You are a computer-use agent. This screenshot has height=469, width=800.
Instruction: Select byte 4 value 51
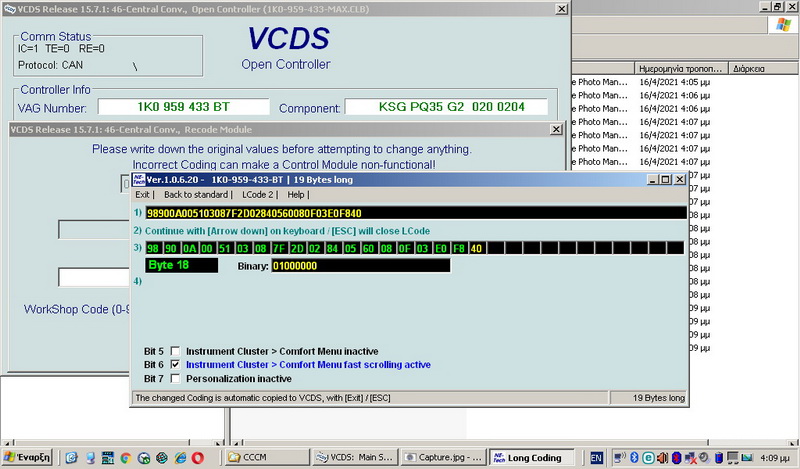coord(225,249)
